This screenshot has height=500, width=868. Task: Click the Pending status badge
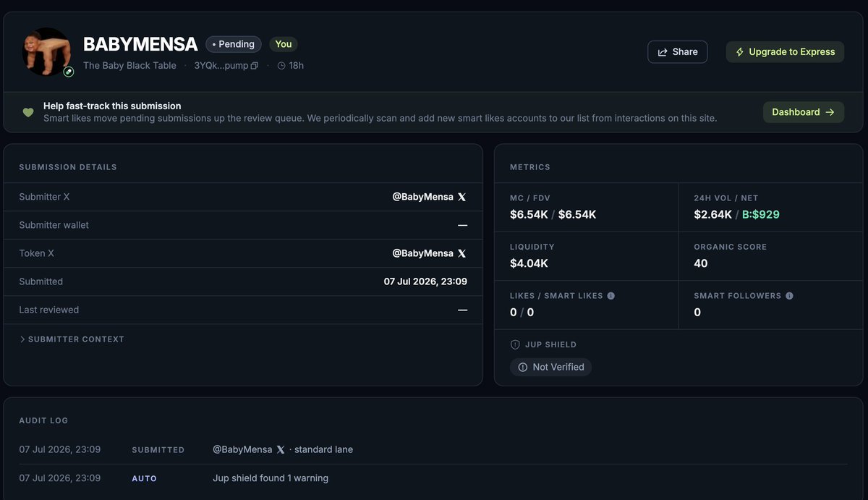(234, 44)
